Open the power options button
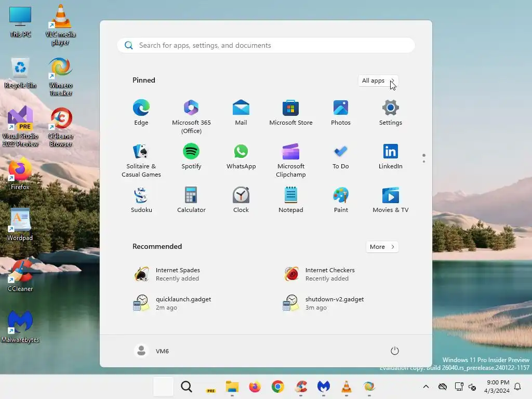 [395, 351]
